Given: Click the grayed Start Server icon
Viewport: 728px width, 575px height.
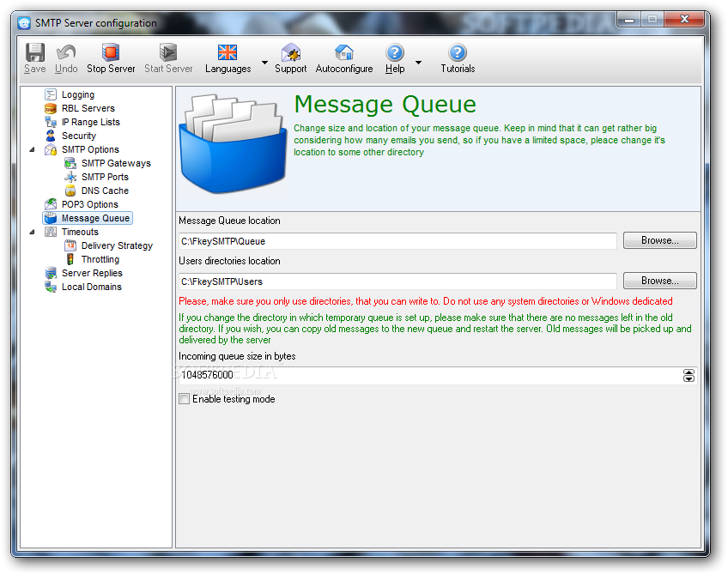Looking at the screenshot, I should point(168,52).
